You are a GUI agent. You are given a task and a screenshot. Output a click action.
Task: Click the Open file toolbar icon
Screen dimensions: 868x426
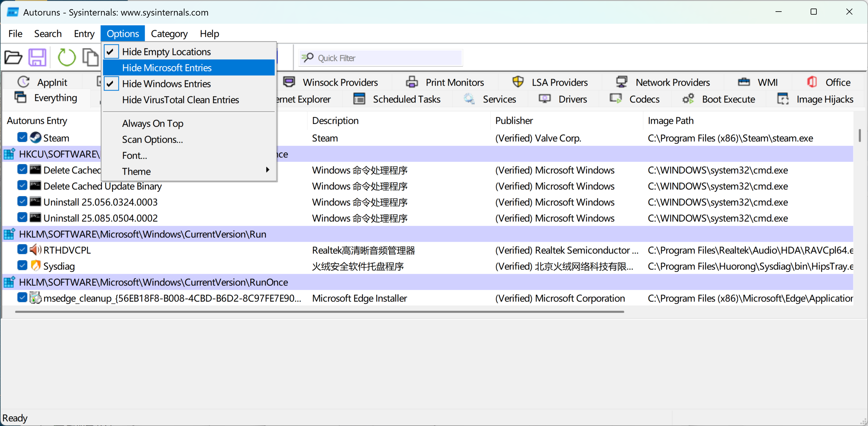tap(13, 58)
